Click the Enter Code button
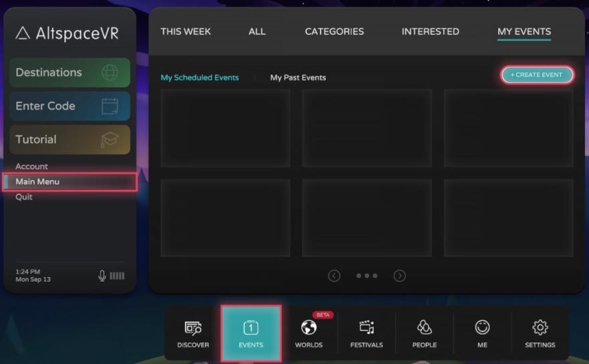Image resolution: width=589 pixels, height=364 pixels. point(69,106)
